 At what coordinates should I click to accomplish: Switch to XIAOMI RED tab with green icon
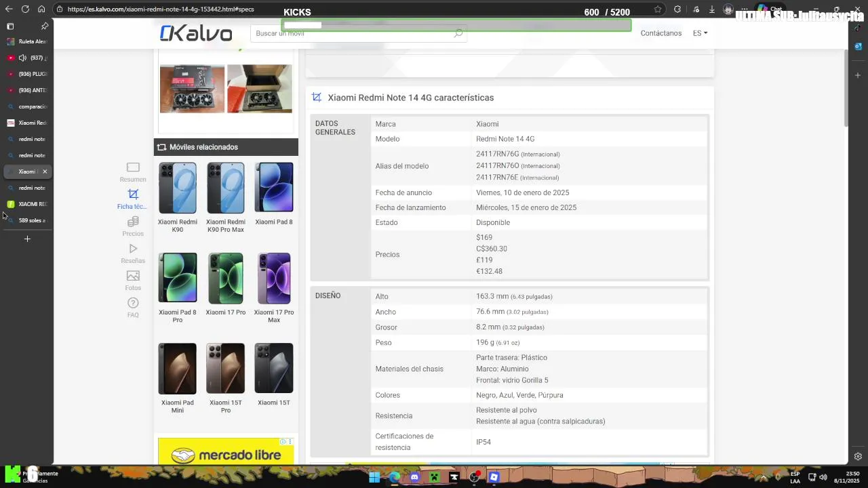27,204
